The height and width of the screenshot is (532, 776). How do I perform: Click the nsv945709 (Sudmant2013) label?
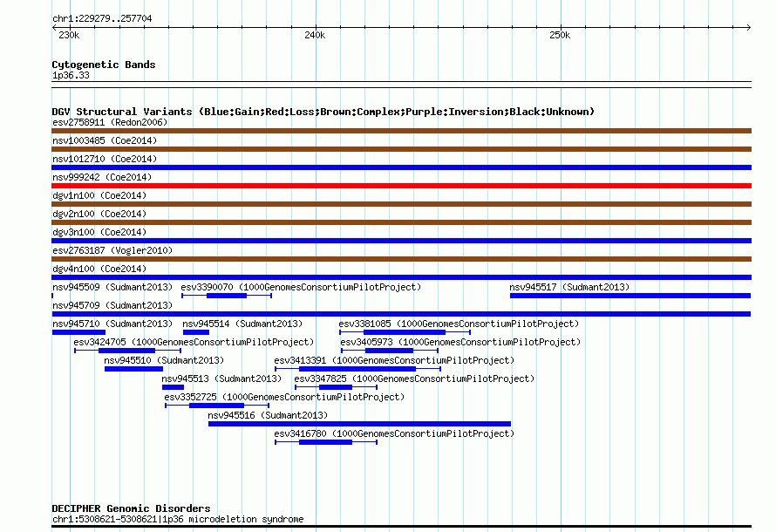[112, 305]
